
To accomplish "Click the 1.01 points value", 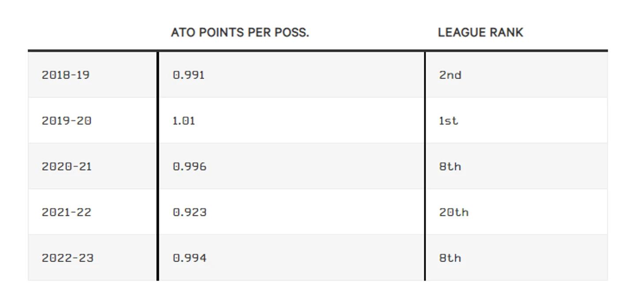I will coord(183,120).
